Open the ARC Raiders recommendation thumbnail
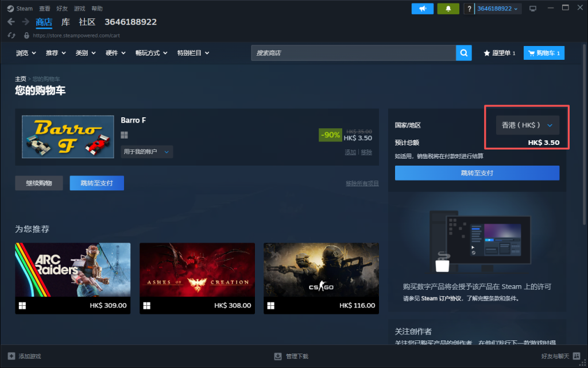Image resolution: width=588 pixels, height=368 pixels. pyautogui.click(x=73, y=270)
